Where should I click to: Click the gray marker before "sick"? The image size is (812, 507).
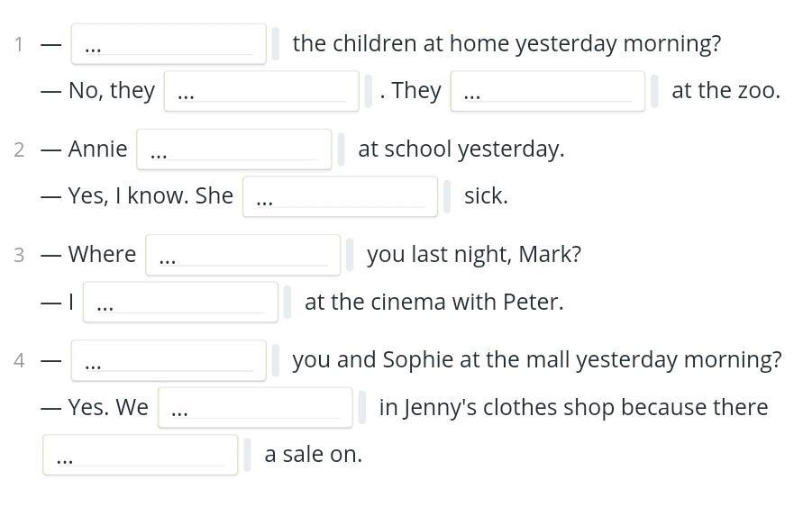tap(447, 196)
